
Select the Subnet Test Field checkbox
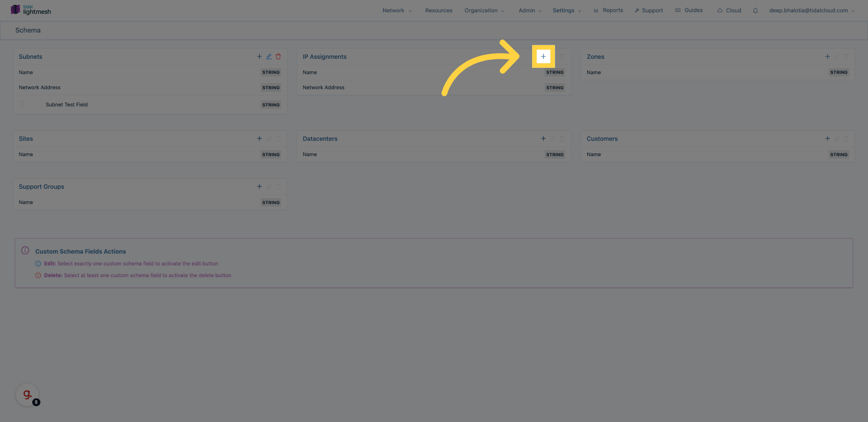[x=21, y=104]
